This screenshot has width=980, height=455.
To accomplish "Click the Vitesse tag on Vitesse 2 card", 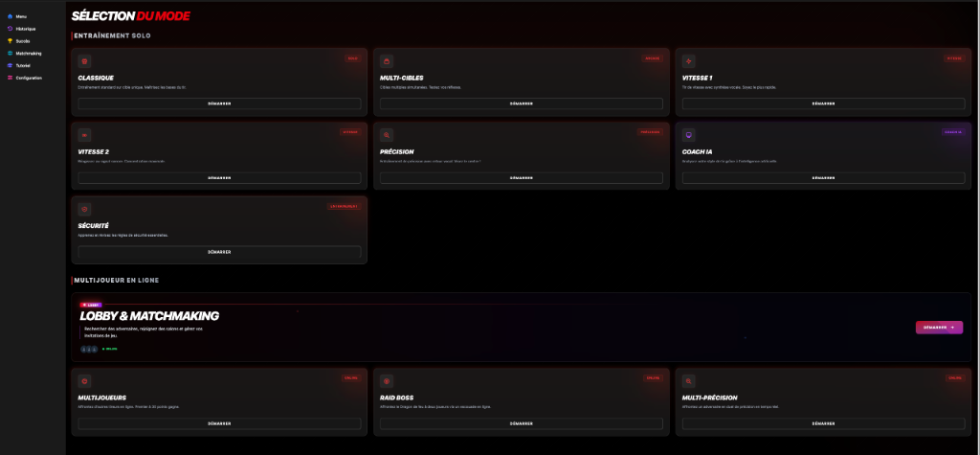I will tap(350, 132).
